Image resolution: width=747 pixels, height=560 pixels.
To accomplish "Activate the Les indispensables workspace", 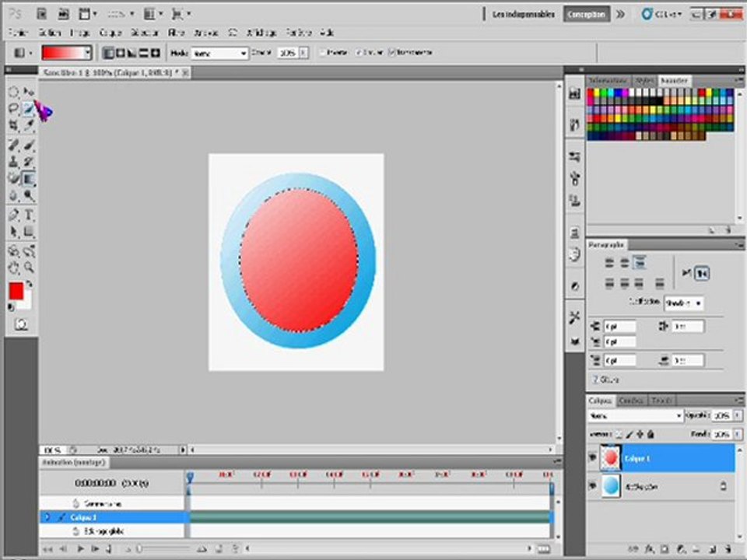I will point(523,14).
